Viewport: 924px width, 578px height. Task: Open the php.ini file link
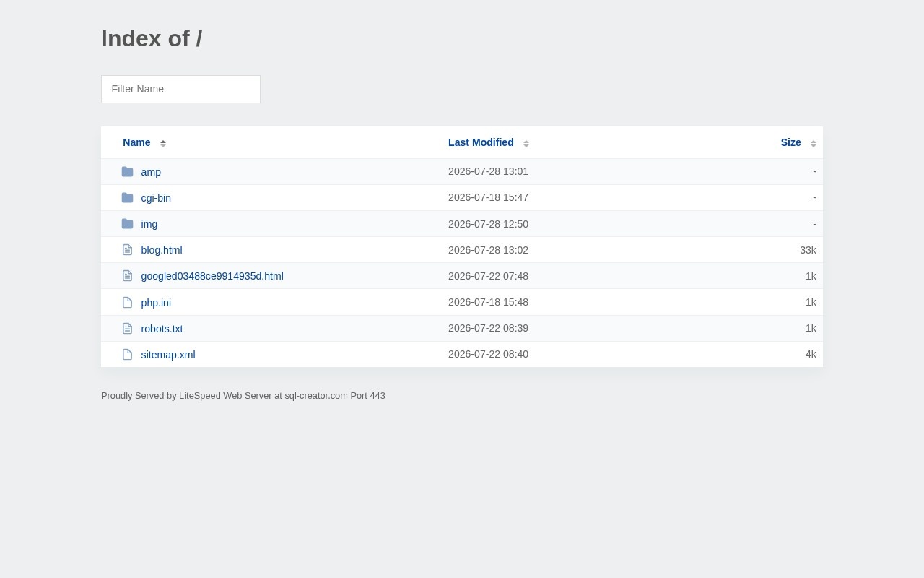pyautogui.click(x=156, y=303)
